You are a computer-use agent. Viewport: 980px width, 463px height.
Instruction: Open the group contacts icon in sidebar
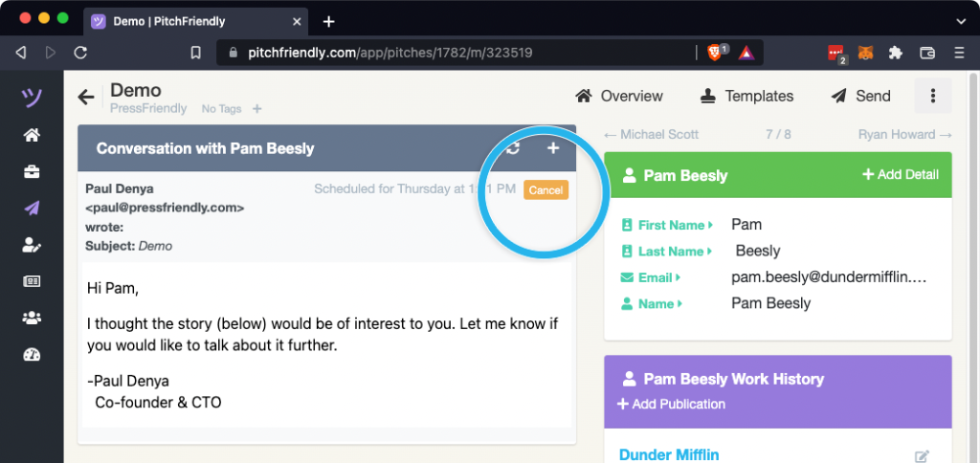click(x=32, y=318)
